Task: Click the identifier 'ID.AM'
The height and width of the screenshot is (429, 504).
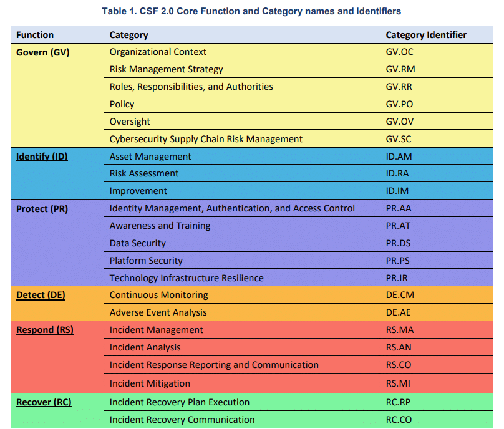Action: coord(399,156)
